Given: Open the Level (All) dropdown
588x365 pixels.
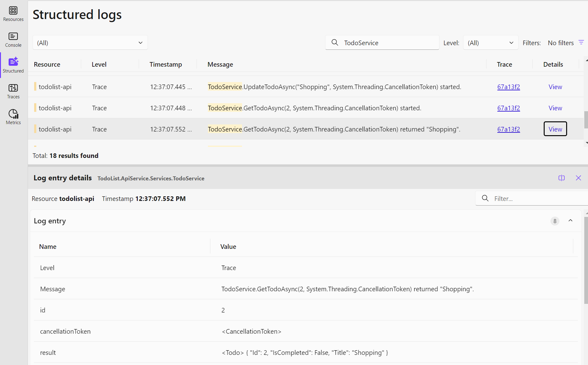Looking at the screenshot, I should [x=491, y=42].
